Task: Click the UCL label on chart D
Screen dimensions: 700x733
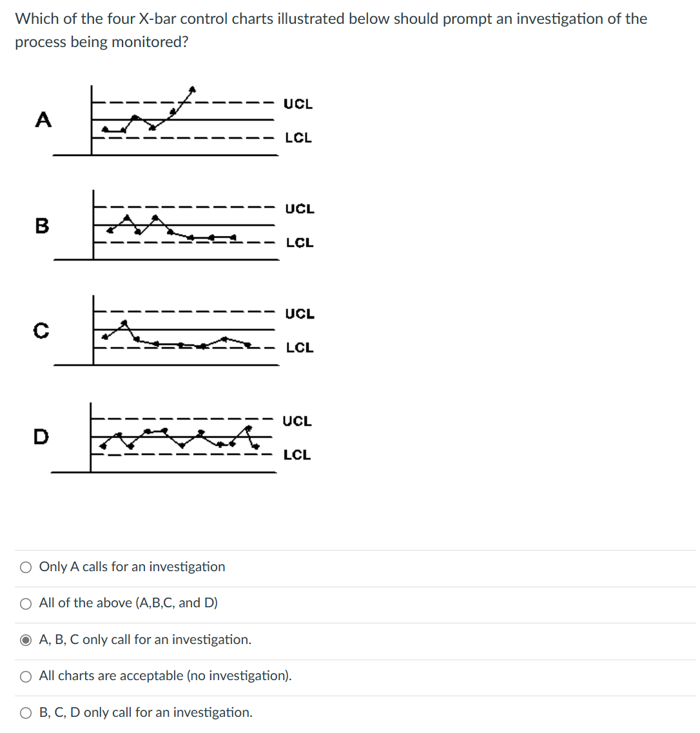Action: (298, 421)
